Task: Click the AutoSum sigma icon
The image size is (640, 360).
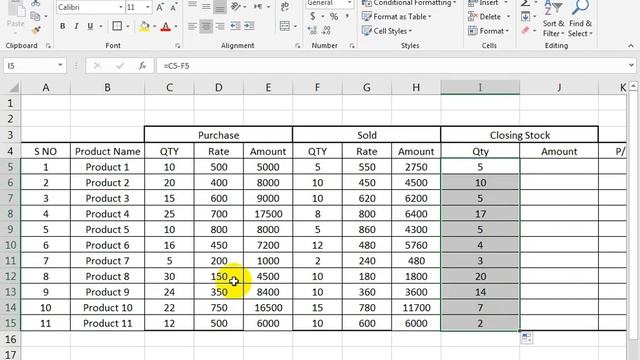Action: [525, 3]
